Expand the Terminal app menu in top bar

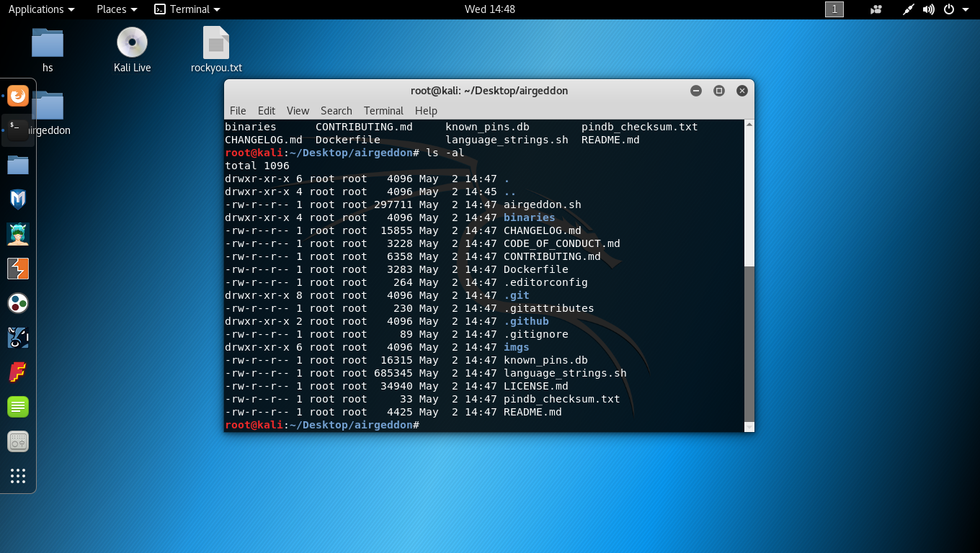(187, 9)
